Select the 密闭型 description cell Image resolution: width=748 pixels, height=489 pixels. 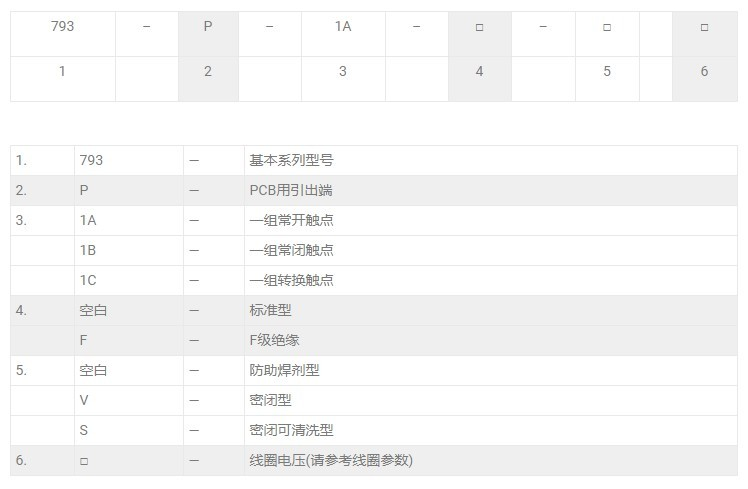click(270, 400)
